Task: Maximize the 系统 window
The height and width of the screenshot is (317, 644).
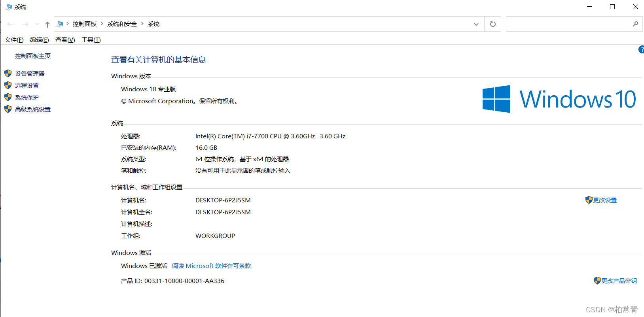Action: [x=612, y=7]
